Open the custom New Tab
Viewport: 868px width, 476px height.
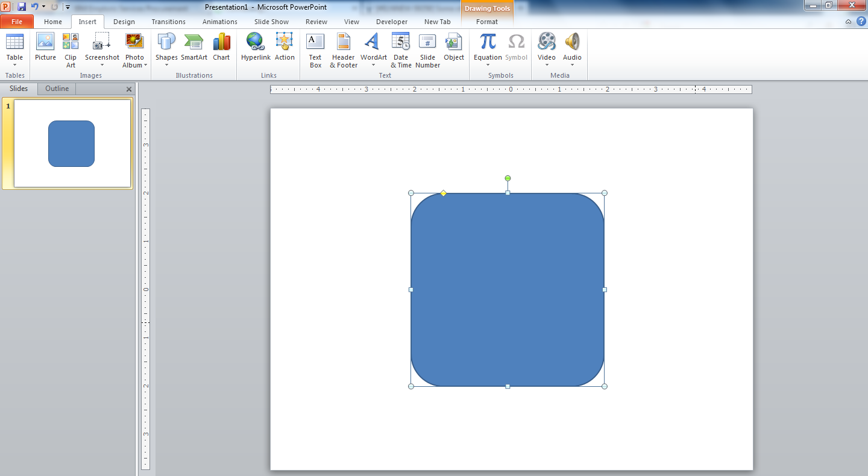[x=438, y=22]
